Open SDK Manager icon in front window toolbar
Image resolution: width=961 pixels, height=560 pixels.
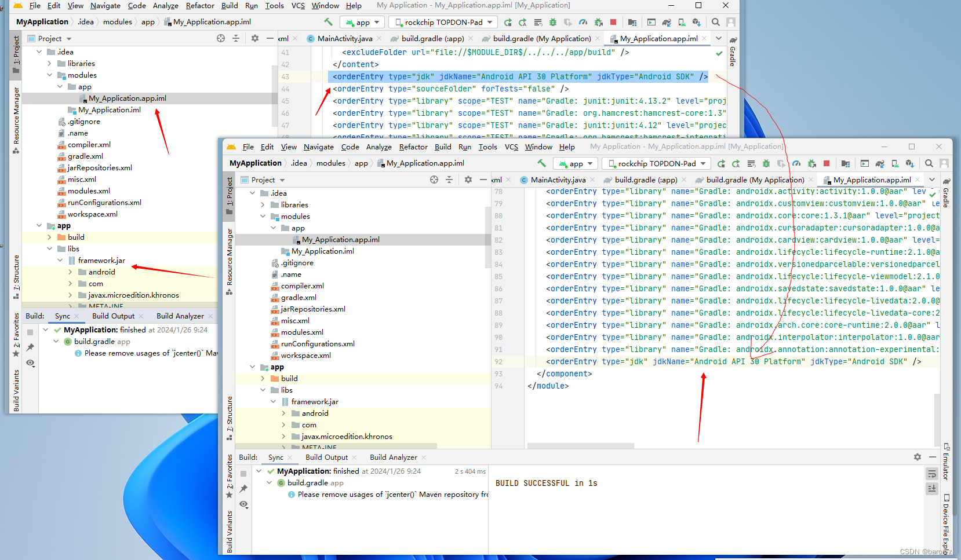(x=910, y=164)
